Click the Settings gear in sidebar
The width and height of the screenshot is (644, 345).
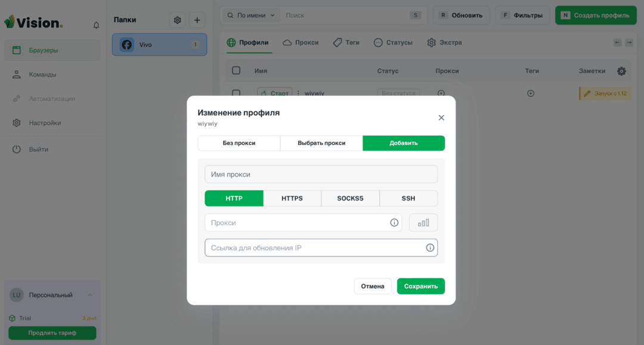pyautogui.click(x=17, y=122)
